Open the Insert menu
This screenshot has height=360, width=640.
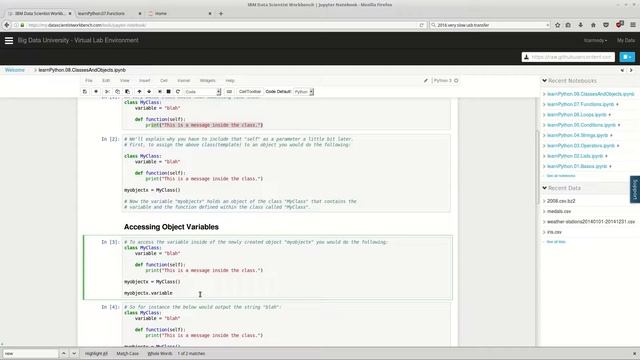(x=144, y=81)
